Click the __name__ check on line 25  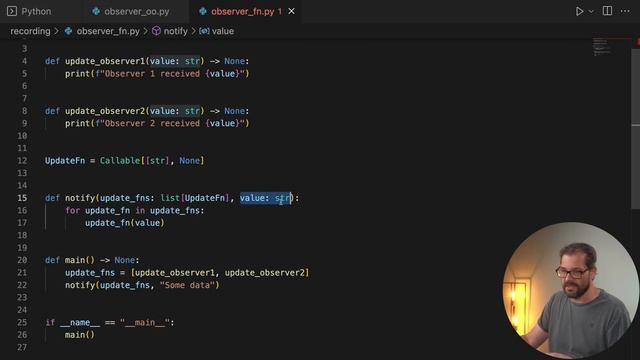pos(110,322)
